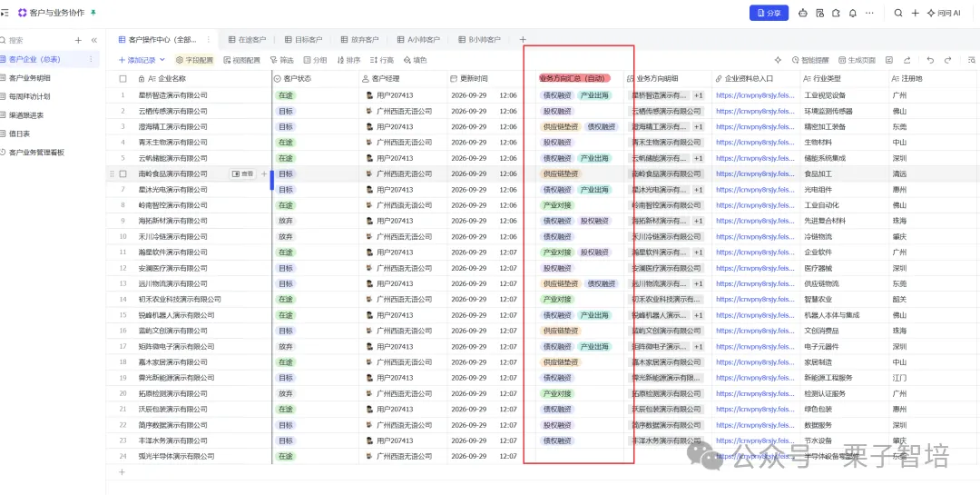Image resolution: width=980 pixels, height=495 pixels.
Task: Open the 添加记录 dropdown arrow
Action: point(162,60)
